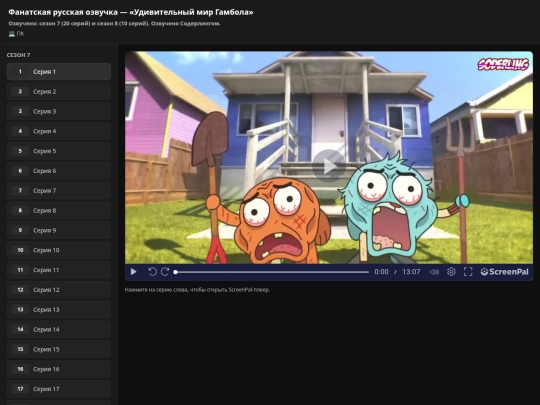Enter fullscreen mode in the player

tap(468, 272)
